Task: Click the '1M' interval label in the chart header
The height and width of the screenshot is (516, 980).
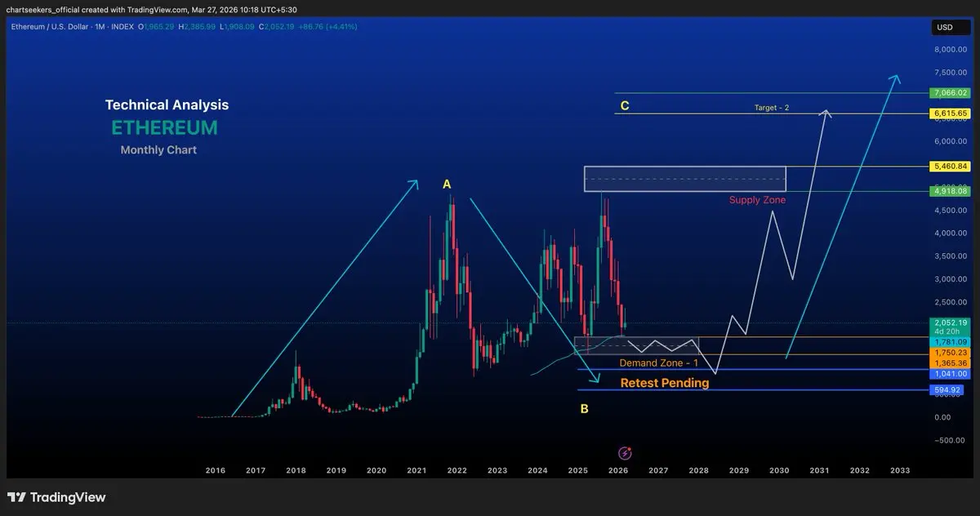Action: (98, 27)
